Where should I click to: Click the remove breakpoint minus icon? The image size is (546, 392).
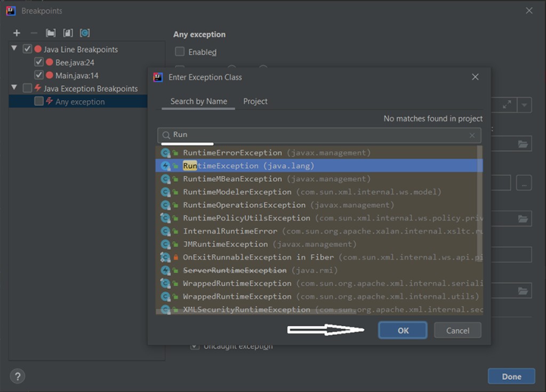point(33,32)
